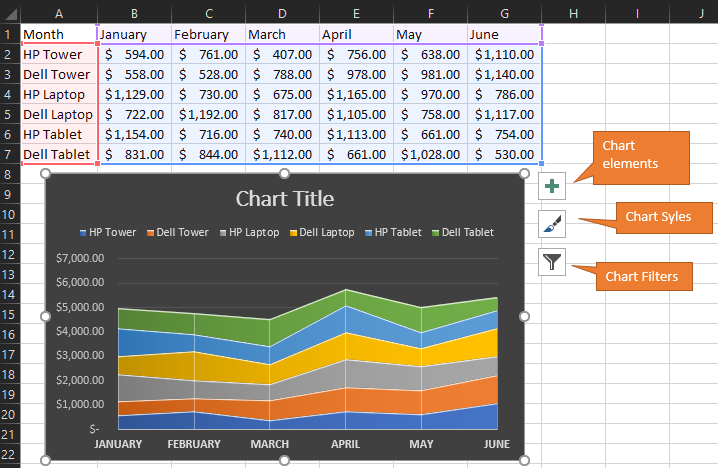Screen dimensions: 718x468
Task: Click the cell containing $594.00
Action: [x=134, y=54]
